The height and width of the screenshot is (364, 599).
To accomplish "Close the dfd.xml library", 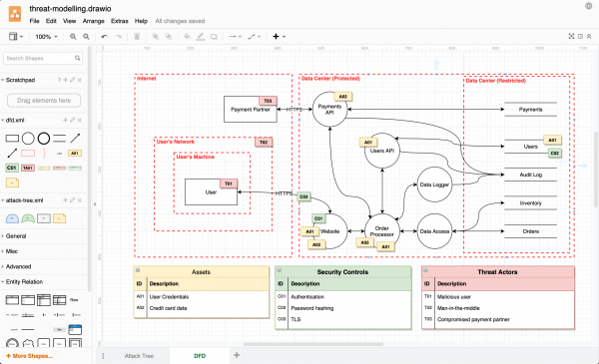I will pyautogui.click(x=80, y=120).
